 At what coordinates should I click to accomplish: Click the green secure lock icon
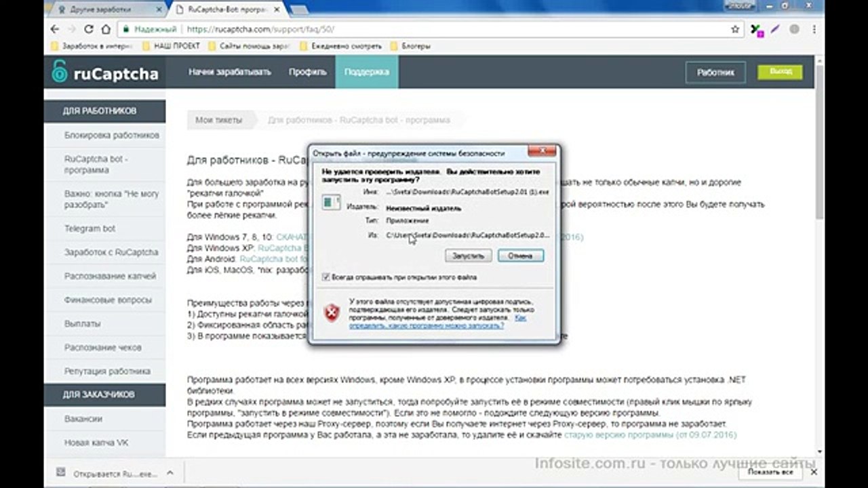[125, 30]
